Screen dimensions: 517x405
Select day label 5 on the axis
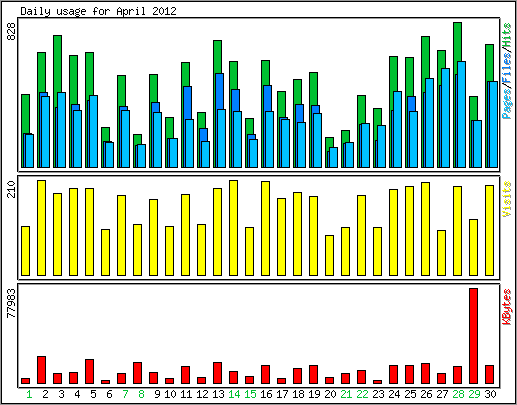tap(93, 395)
